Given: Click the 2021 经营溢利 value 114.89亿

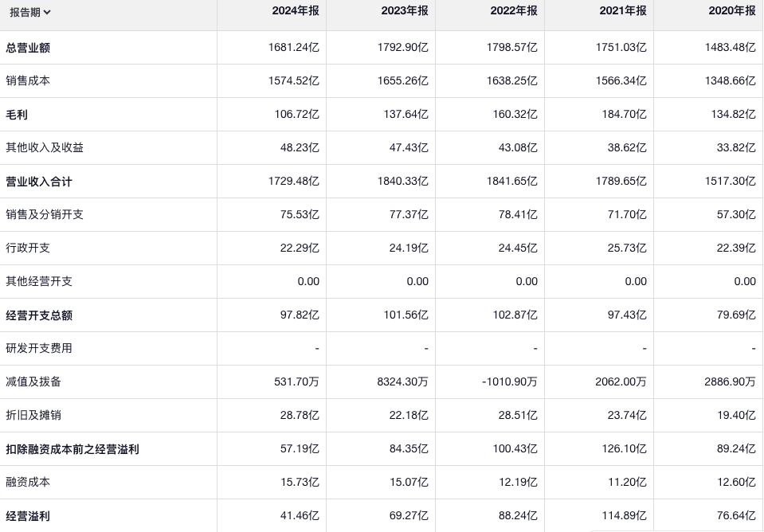Looking at the screenshot, I should click(x=624, y=516).
